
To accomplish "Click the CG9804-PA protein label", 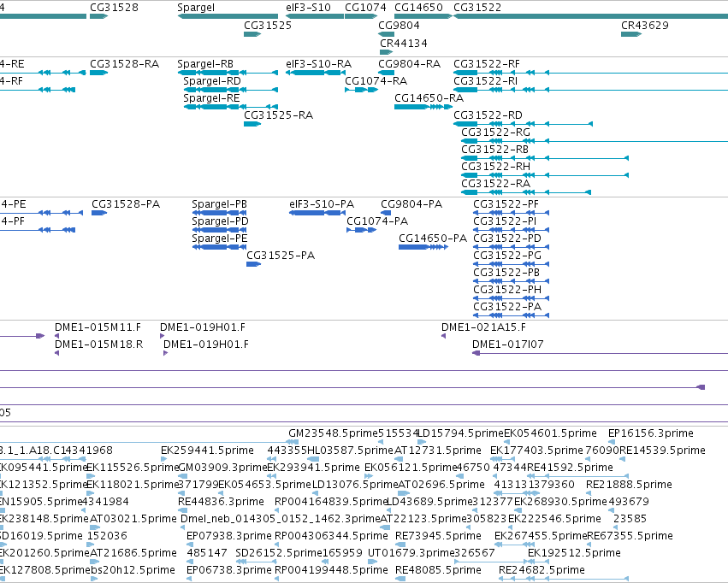I will click(x=411, y=204).
